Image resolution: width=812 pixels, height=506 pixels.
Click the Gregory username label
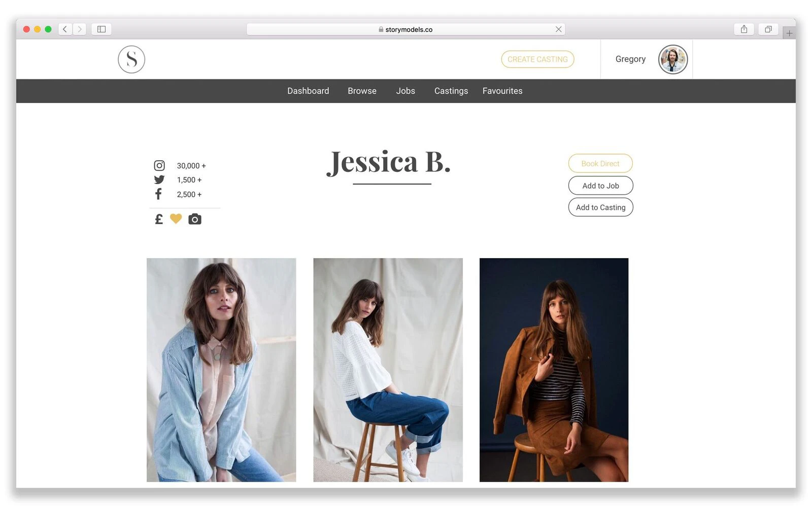(x=630, y=59)
